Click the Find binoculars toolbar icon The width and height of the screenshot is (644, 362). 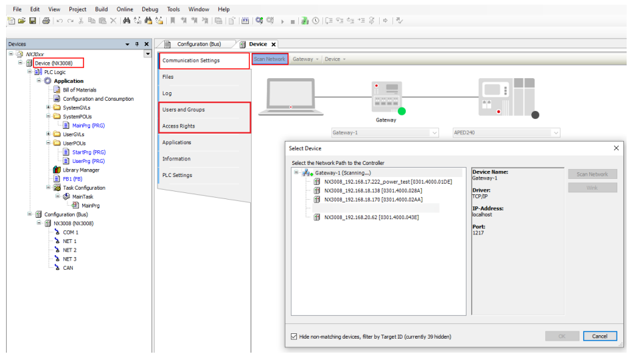click(126, 21)
